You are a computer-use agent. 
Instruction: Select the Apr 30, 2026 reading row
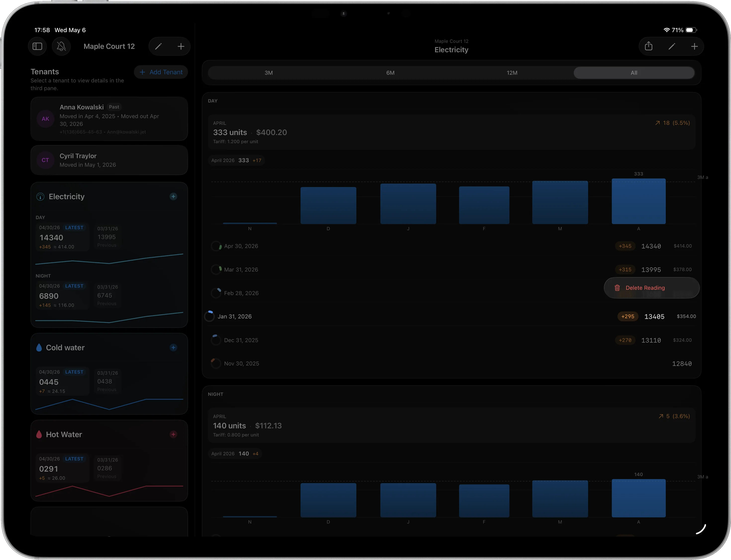452,246
